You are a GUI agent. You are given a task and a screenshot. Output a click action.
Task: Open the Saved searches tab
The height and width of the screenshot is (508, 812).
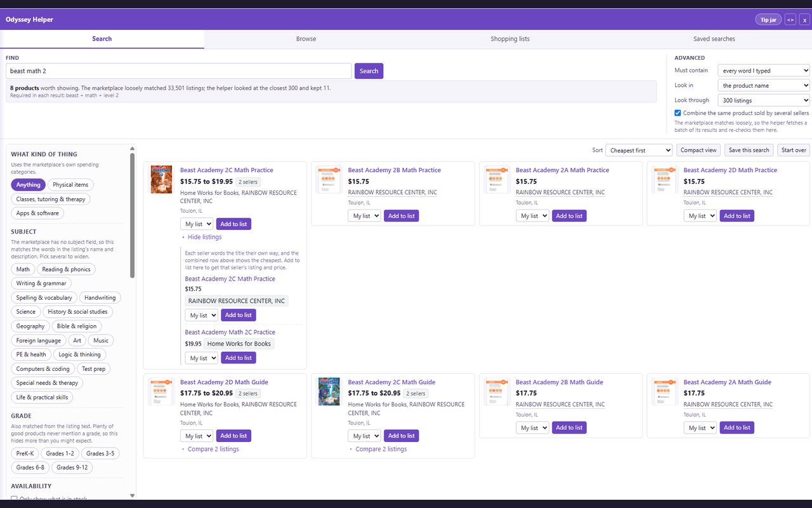click(714, 39)
